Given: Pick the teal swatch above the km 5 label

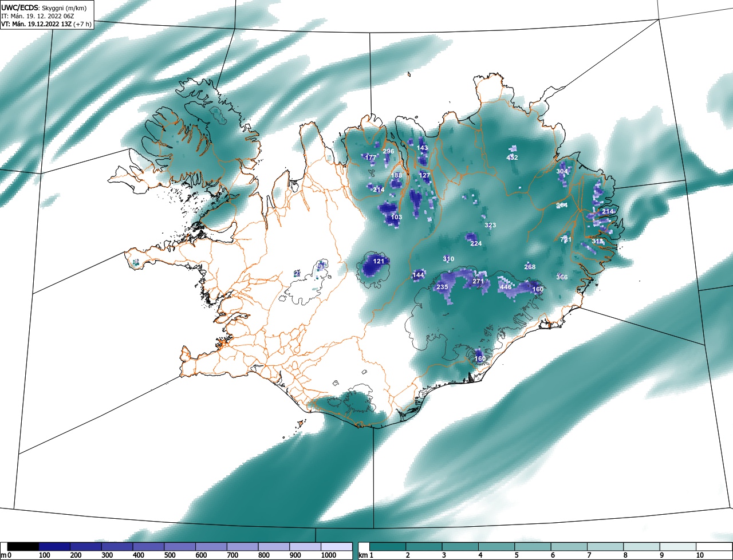Looking at the screenshot, I should [x=533, y=547].
